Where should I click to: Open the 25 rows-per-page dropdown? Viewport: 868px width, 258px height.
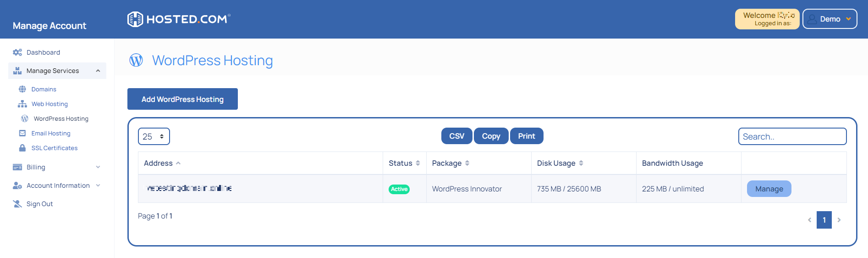point(154,136)
